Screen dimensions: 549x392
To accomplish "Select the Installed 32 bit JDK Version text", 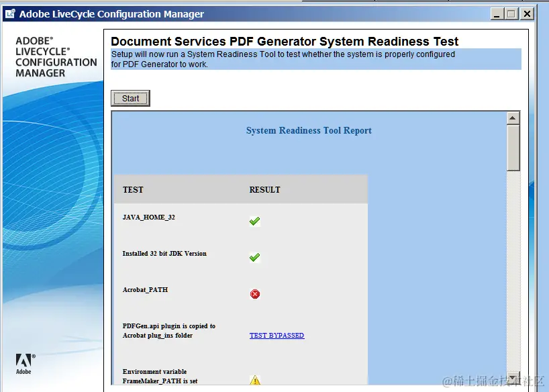I will click(x=164, y=253).
